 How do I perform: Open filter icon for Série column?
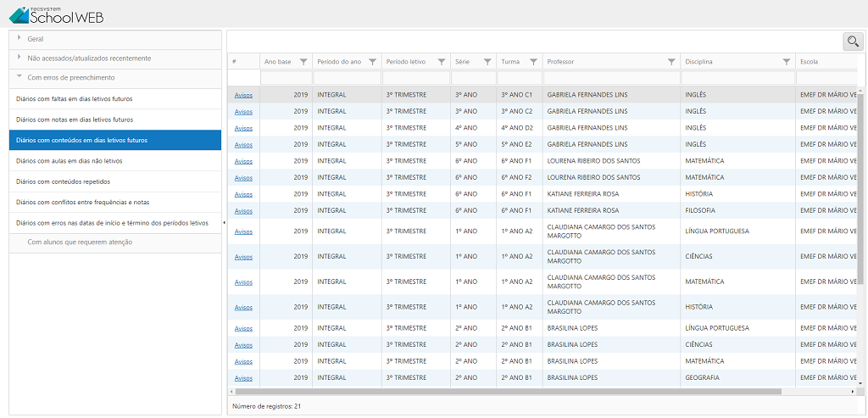tap(487, 62)
